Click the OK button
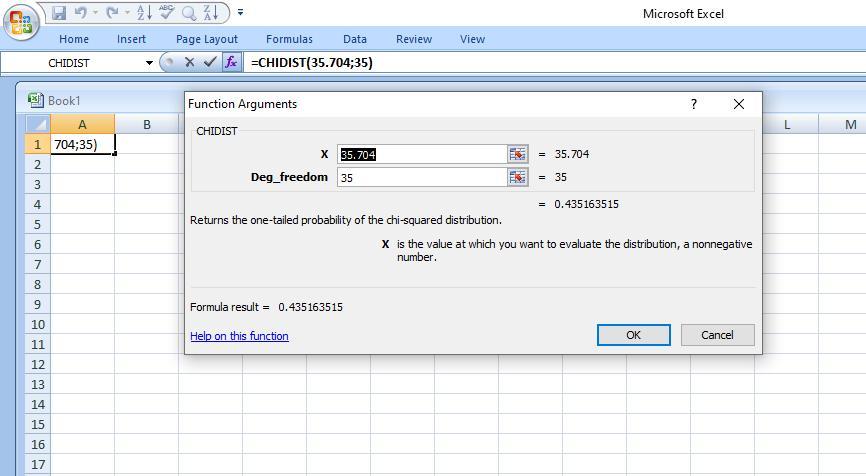The image size is (866, 476). point(633,335)
